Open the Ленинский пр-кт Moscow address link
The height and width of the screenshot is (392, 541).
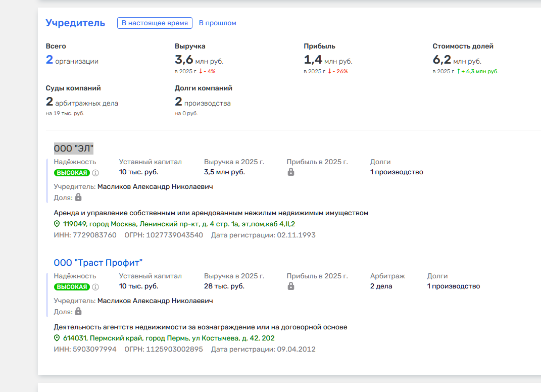click(179, 224)
